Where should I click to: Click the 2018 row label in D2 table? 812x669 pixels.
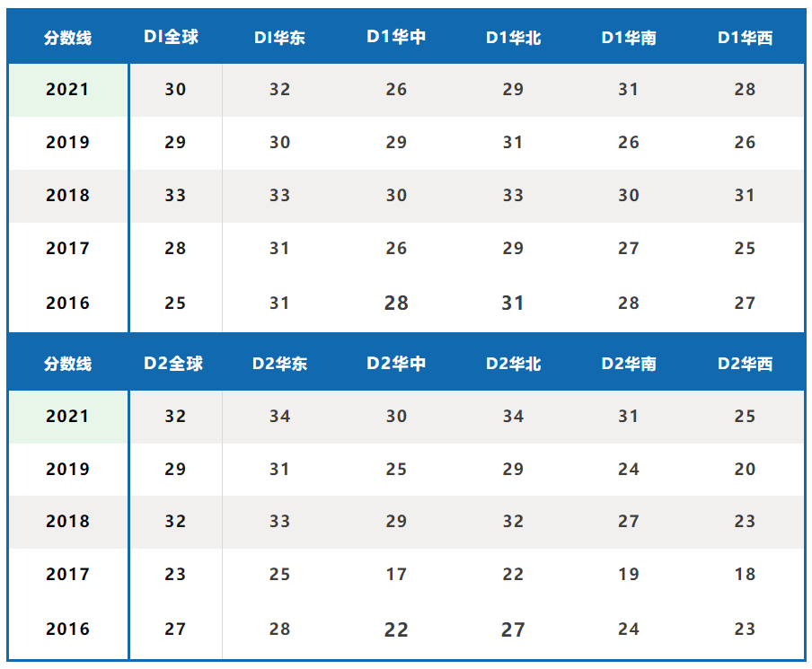click(x=68, y=522)
